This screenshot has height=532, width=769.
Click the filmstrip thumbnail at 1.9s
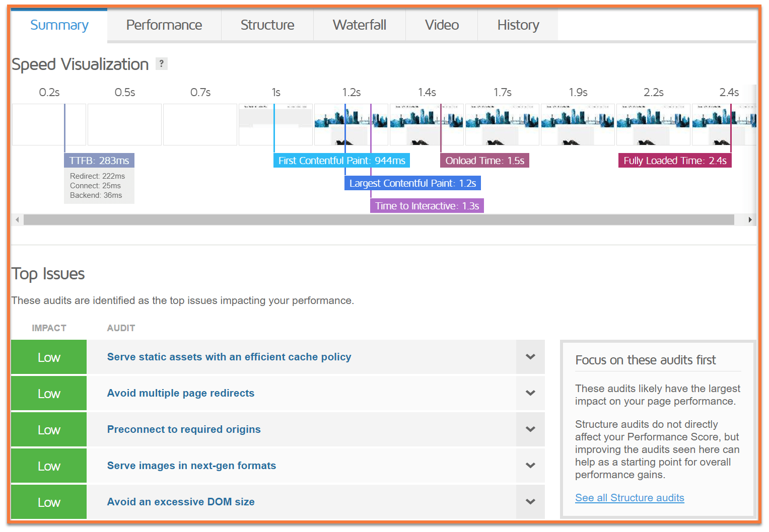578,124
